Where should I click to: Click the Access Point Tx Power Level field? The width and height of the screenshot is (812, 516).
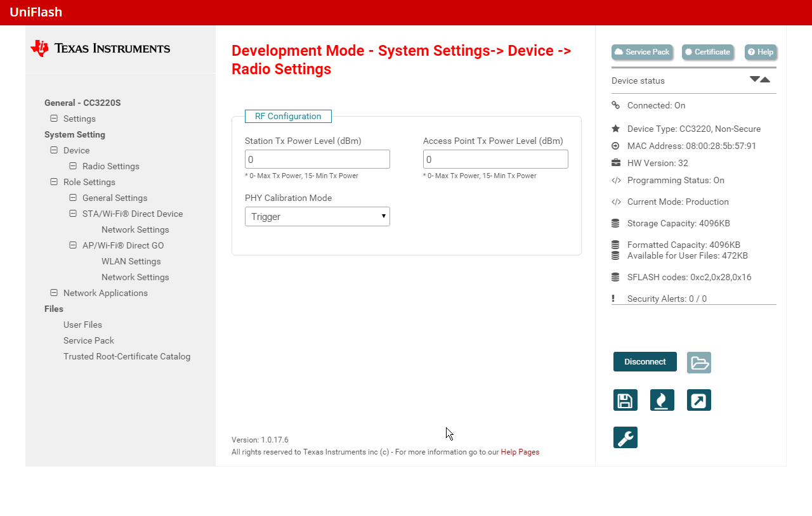[495, 159]
